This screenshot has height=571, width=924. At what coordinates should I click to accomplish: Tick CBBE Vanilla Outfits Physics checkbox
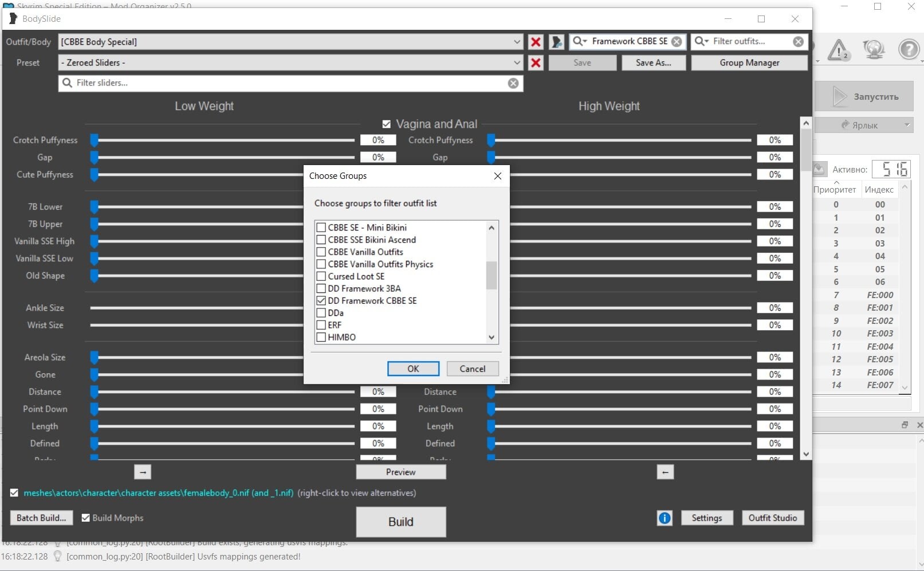(x=321, y=264)
